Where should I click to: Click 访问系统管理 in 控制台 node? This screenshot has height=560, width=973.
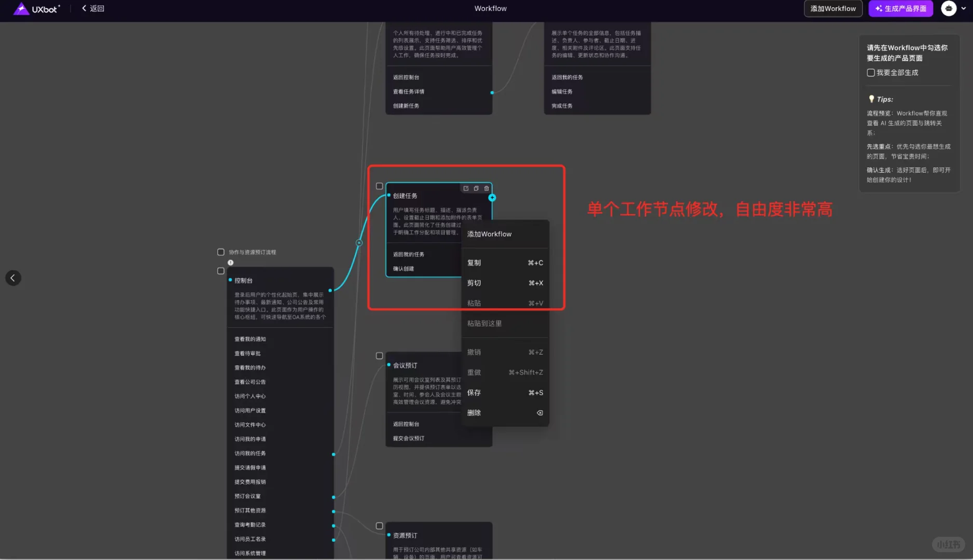coord(250,553)
